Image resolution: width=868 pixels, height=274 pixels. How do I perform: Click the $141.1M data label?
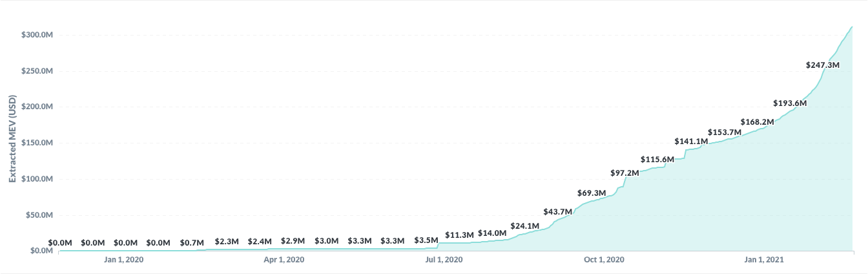[690, 142]
